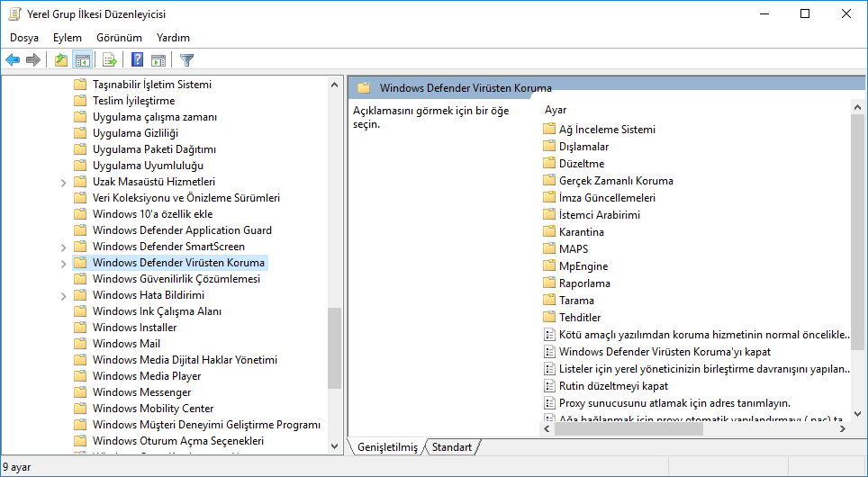Expand the Windows Hata Bildirimi node
The image size is (868, 477).
coord(63,295)
